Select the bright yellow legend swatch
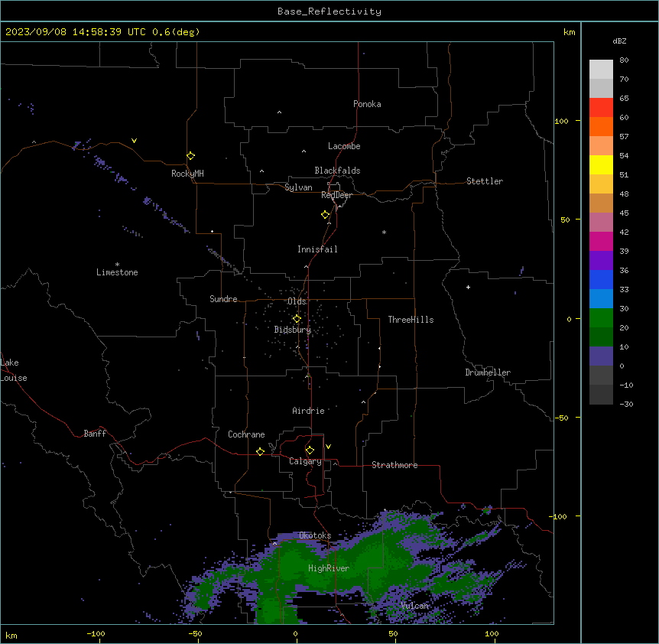The width and height of the screenshot is (659, 644). pyautogui.click(x=601, y=164)
